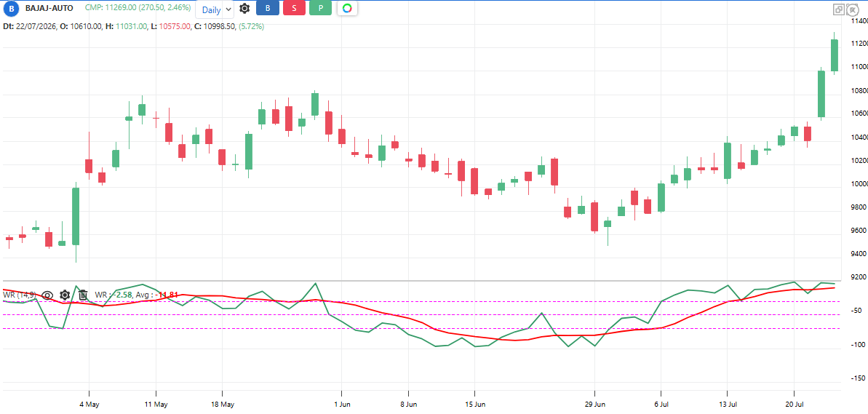Click the 13 Jul date label
Image resolution: width=868 pixels, height=414 pixels.
pos(727,404)
